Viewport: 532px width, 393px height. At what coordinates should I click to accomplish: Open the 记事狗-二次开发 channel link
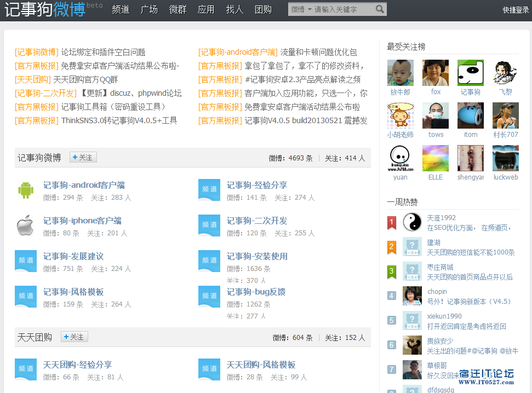(x=257, y=221)
